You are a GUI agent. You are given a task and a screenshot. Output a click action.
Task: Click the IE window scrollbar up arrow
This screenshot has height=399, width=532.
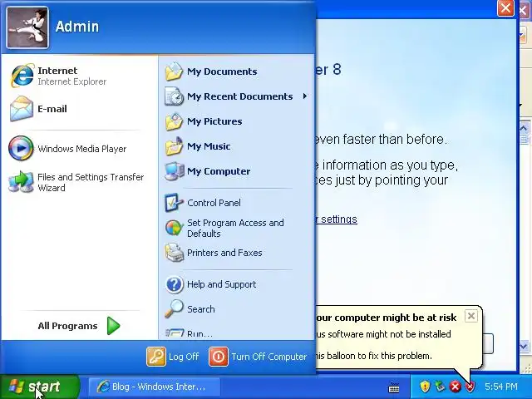(523, 129)
